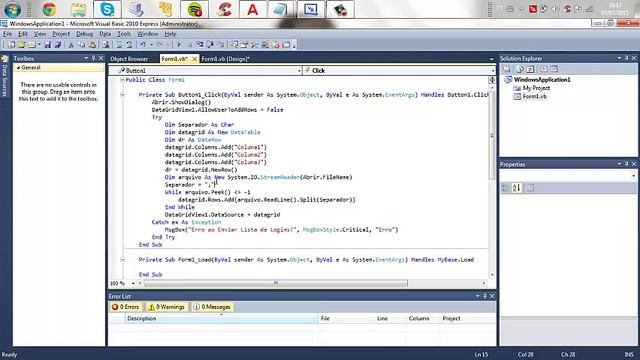Switch to Form1.vb [Design] tab

click(225, 59)
